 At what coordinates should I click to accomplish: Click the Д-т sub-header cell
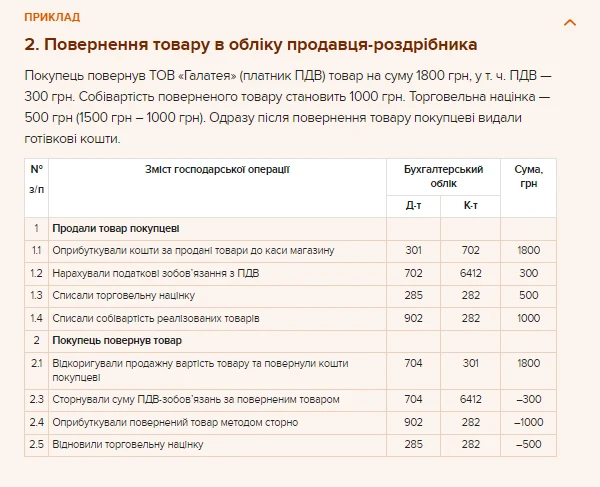414,206
